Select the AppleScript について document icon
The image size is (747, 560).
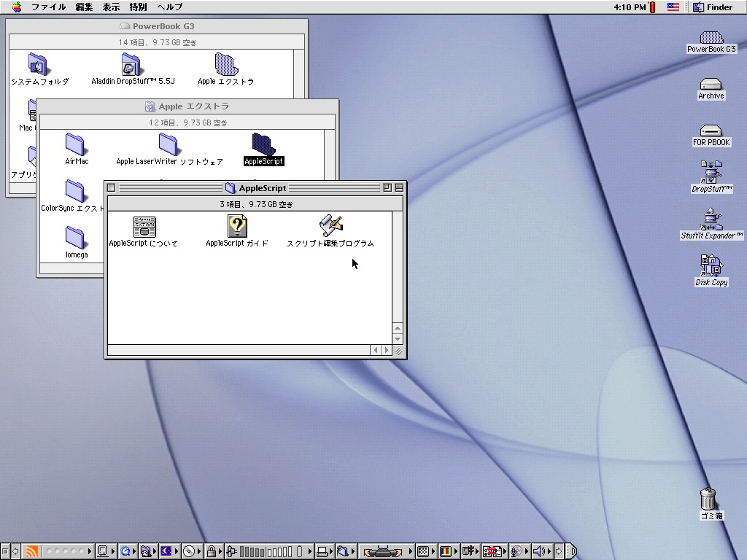tap(144, 226)
